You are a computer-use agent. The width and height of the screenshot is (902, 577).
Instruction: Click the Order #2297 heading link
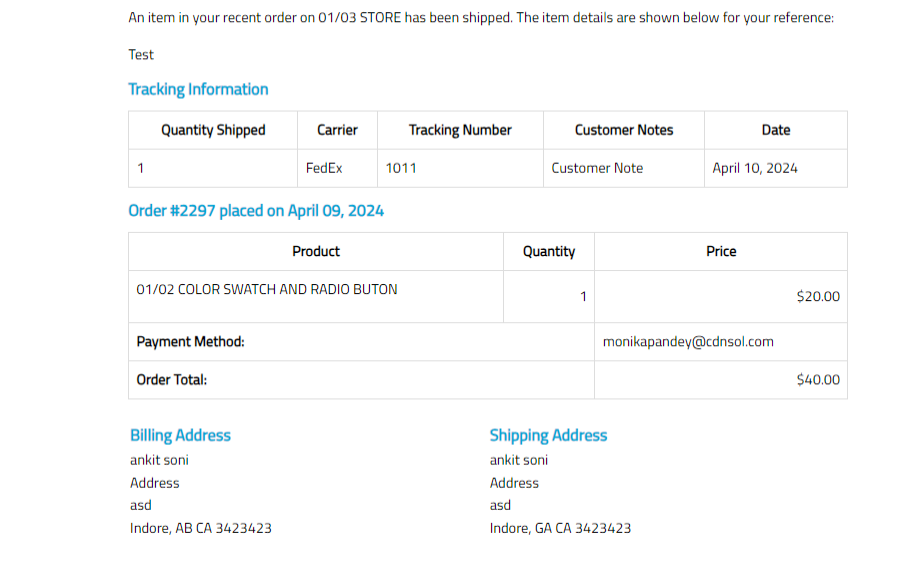pyautogui.click(x=256, y=211)
